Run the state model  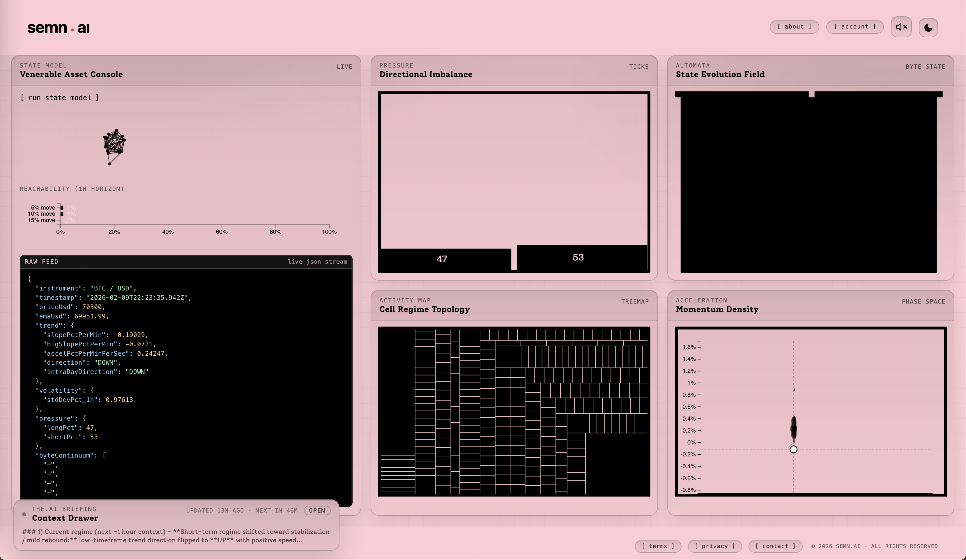[59, 98]
